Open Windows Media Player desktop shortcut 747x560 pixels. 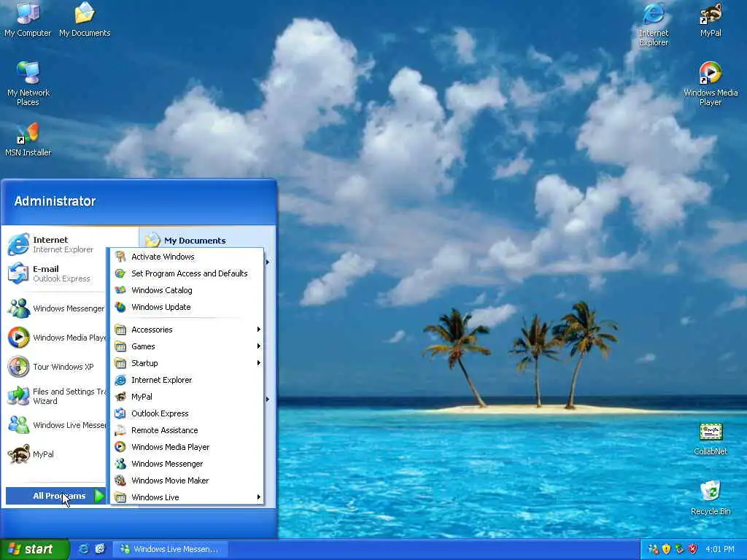[x=711, y=83]
